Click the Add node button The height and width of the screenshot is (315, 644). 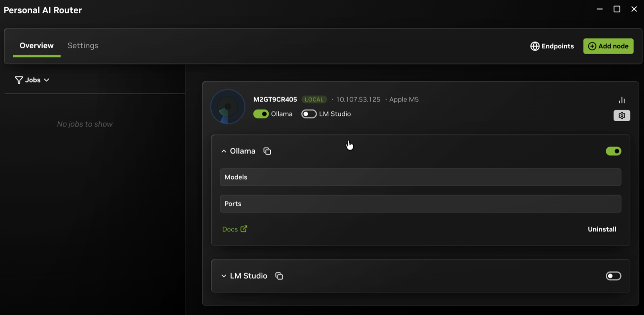pos(608,46)
